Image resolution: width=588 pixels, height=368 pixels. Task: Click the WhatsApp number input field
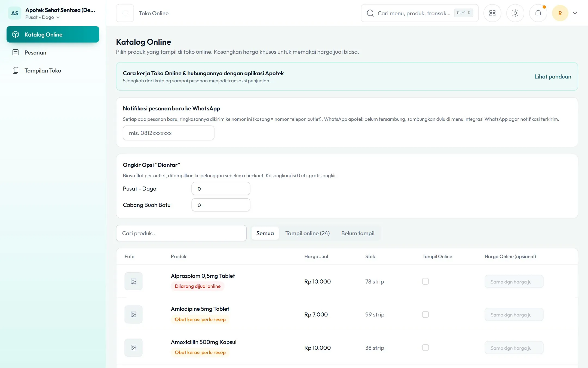coord(169,133)
